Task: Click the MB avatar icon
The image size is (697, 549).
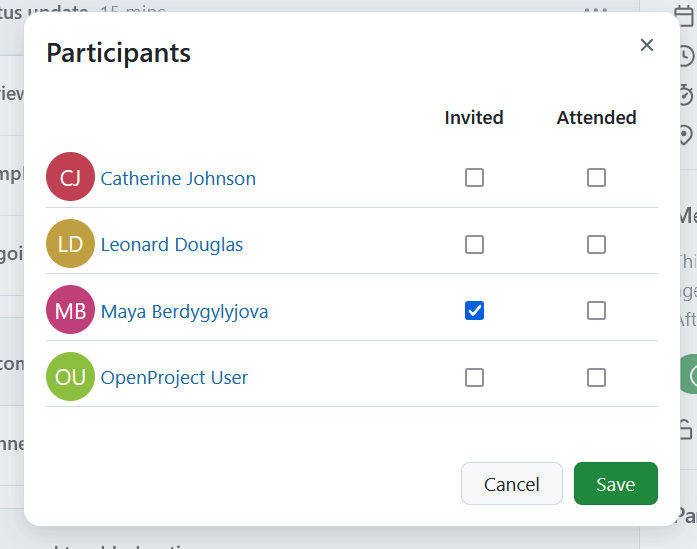Action: (x=70, y=309)
